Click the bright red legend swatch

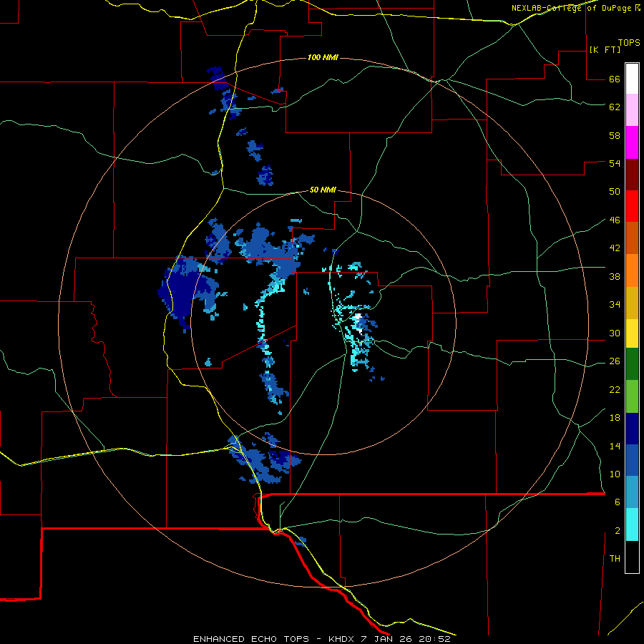click(632, 206)
